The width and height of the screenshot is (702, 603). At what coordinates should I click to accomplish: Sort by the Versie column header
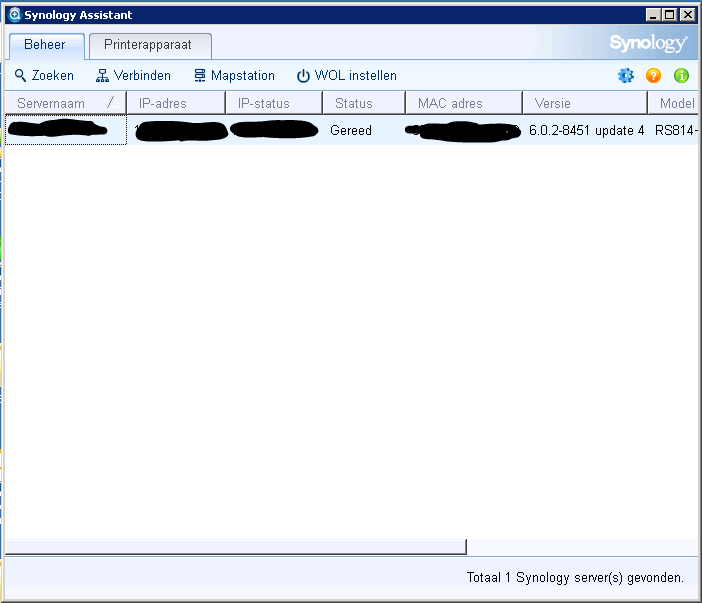585,103
